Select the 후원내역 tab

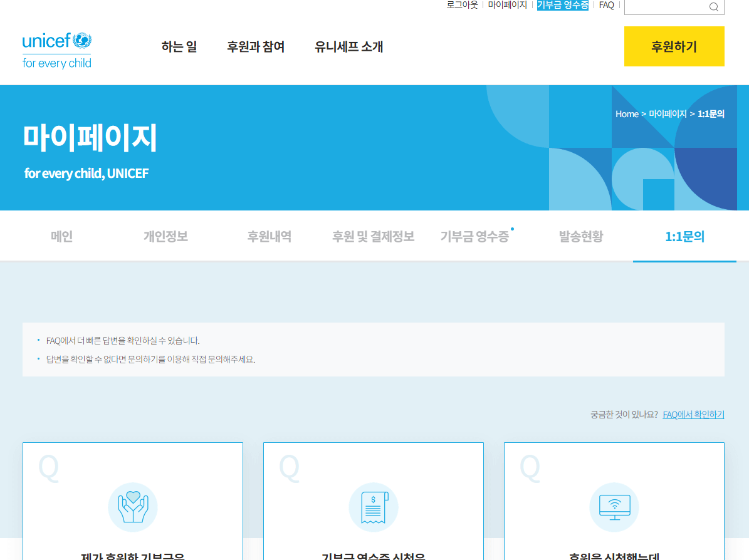[270, 236]
